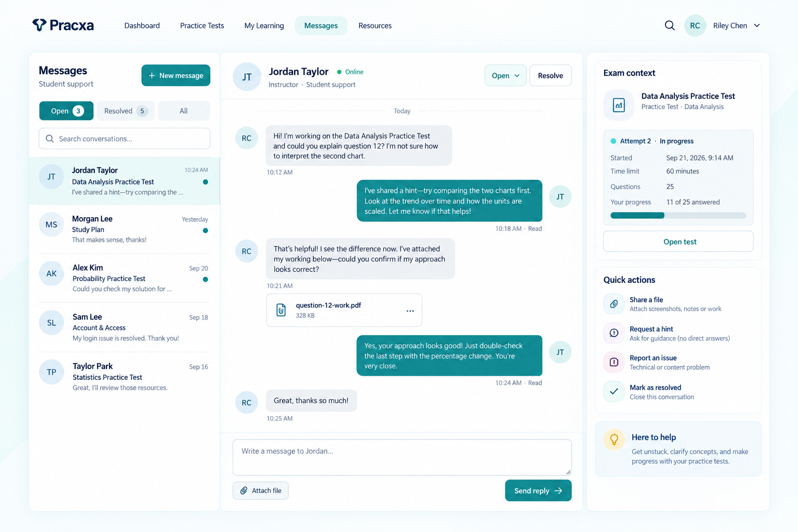Click the Send reply button
Image resolution: width=798 pixels, height=532 pixels.
pyautogui.click(x=538, y=490)
